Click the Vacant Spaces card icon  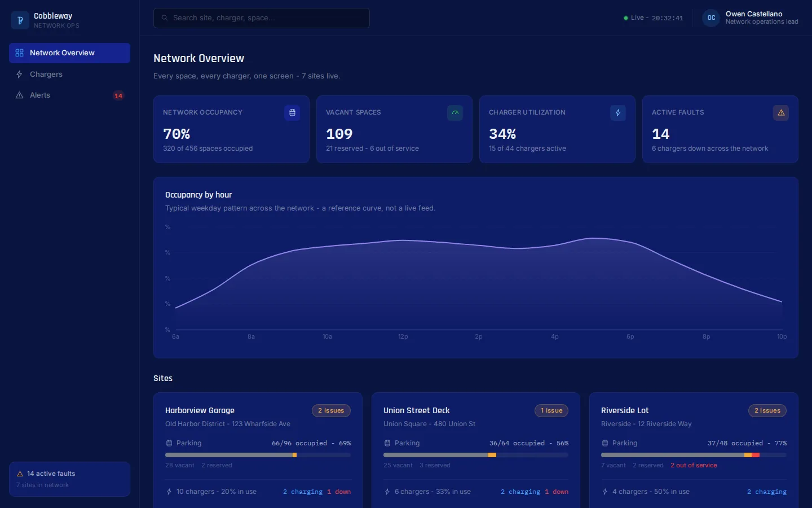click(x=455, y=113)
